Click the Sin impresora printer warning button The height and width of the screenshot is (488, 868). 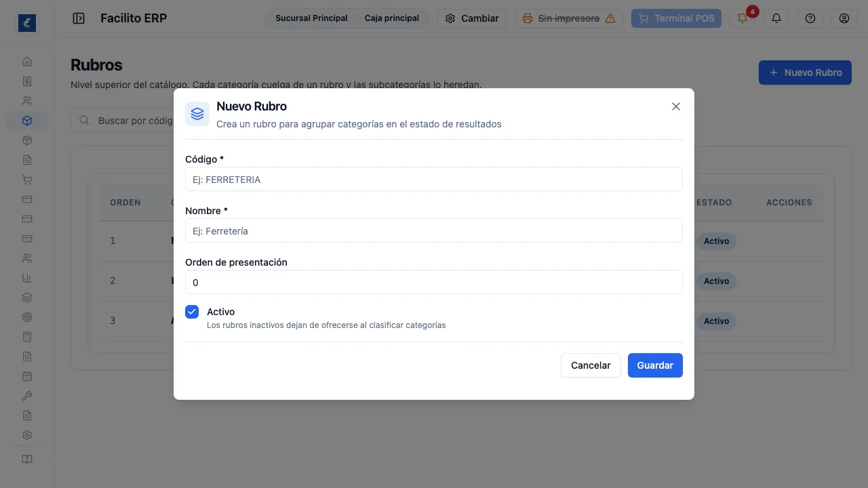click(569, 18)
